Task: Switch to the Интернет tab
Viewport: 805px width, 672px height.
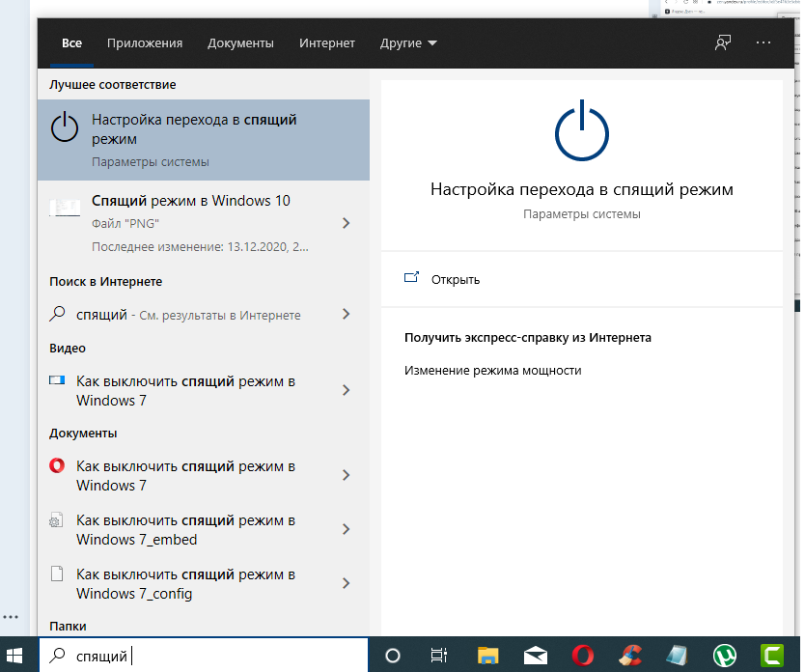Action: click(327, 43)
